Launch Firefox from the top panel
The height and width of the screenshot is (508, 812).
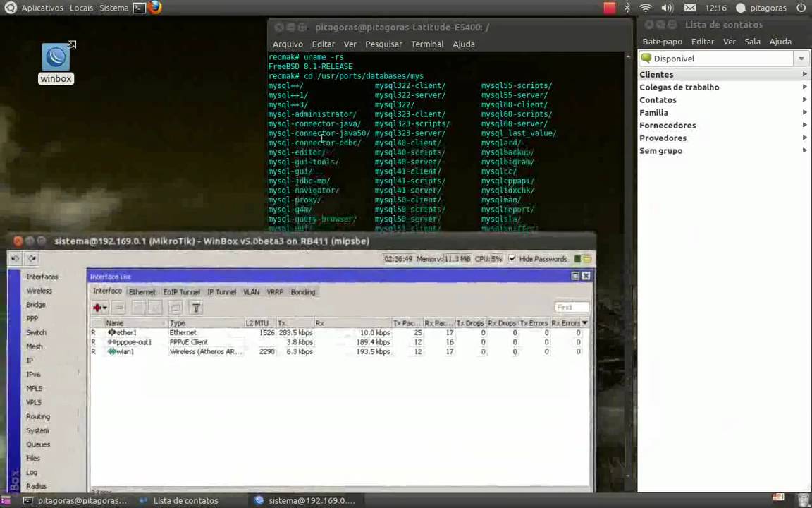coord(154,7)
